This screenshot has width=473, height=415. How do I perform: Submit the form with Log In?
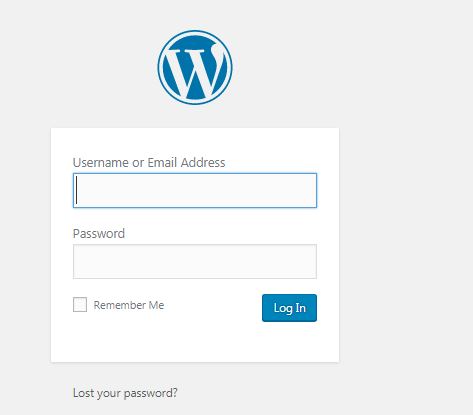289,308
